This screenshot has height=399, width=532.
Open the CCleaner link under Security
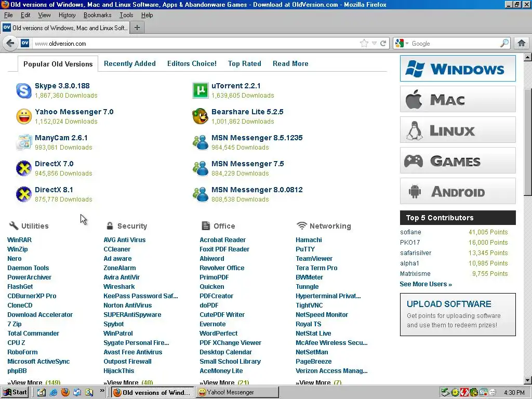117,249
